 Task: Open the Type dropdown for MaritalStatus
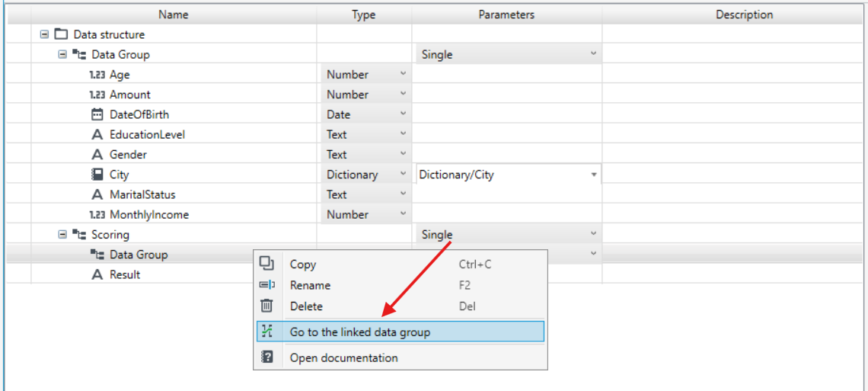[x=366, y=194]
